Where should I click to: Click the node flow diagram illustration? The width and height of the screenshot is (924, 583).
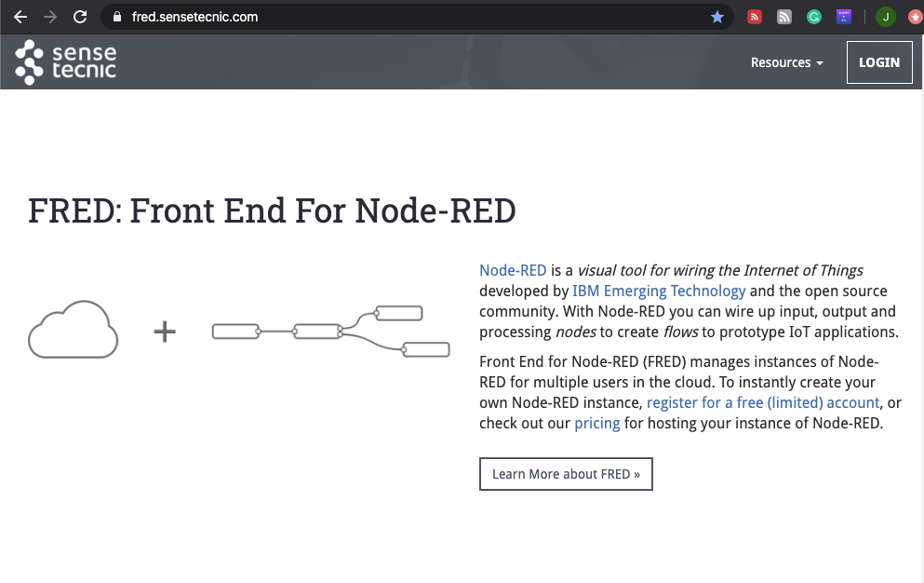point(331,331)
